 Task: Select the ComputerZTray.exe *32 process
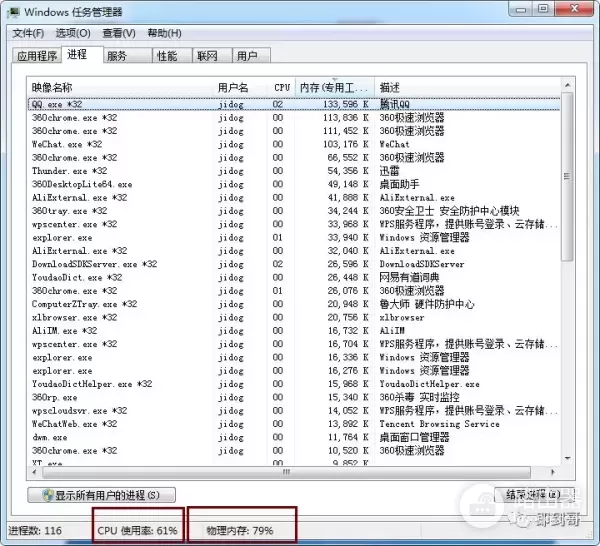tap(294, 304)
